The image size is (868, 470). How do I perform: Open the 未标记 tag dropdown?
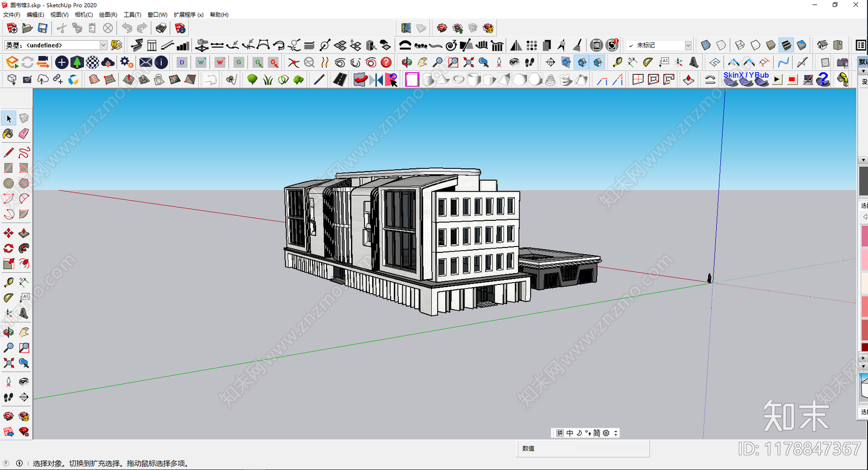click(688, 46)
